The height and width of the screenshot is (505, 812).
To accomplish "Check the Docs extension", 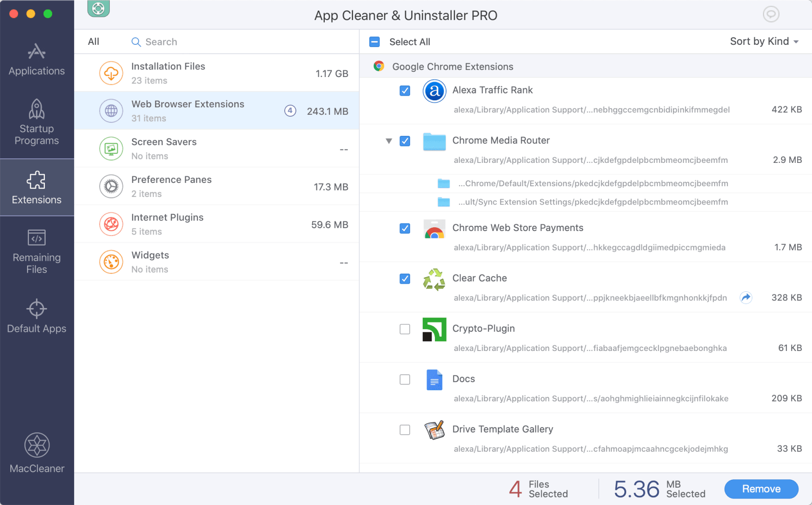I will click(x=405, y=379).
